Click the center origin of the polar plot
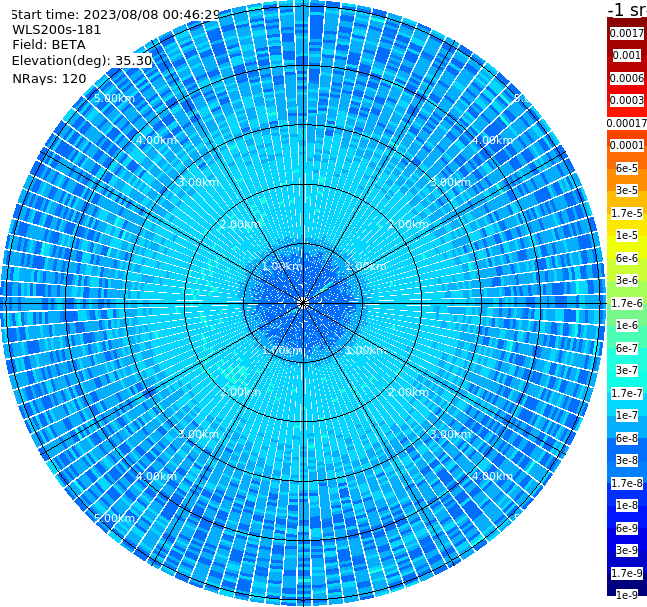 click(x=303, y=303)
